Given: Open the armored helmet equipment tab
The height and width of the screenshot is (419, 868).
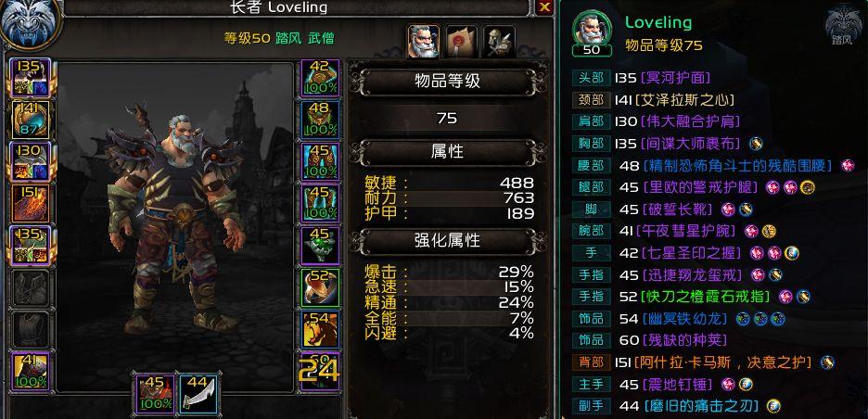Looking at the screenshot, I should tap(499, 41).
